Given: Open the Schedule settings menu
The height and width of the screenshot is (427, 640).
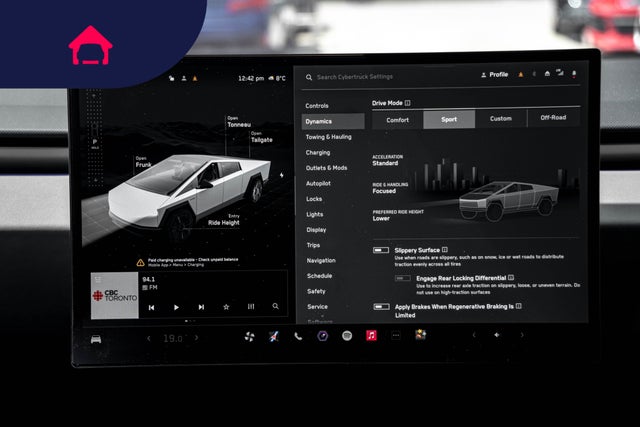Looking at the screenshot, I should 319,276.
